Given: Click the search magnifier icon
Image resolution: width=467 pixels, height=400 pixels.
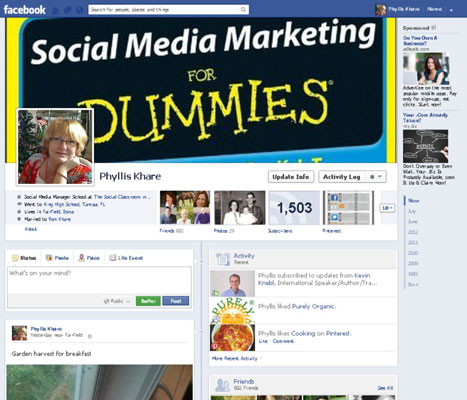Looking at the screenshot, I should click(243, 10).
